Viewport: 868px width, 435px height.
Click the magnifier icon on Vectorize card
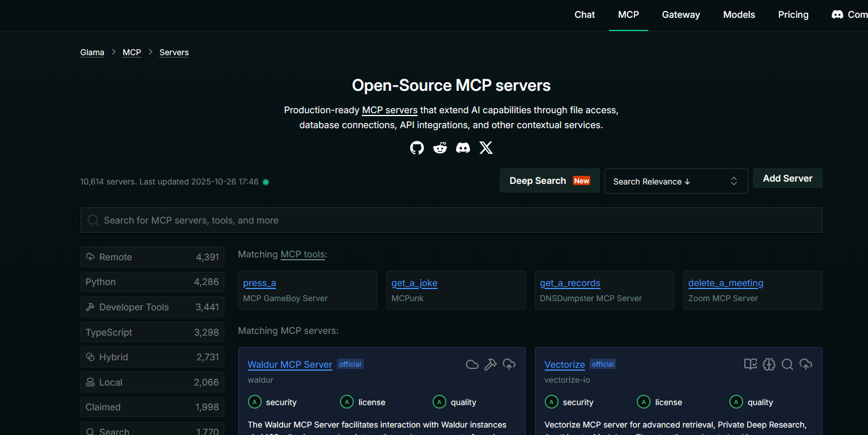point(787,364)
